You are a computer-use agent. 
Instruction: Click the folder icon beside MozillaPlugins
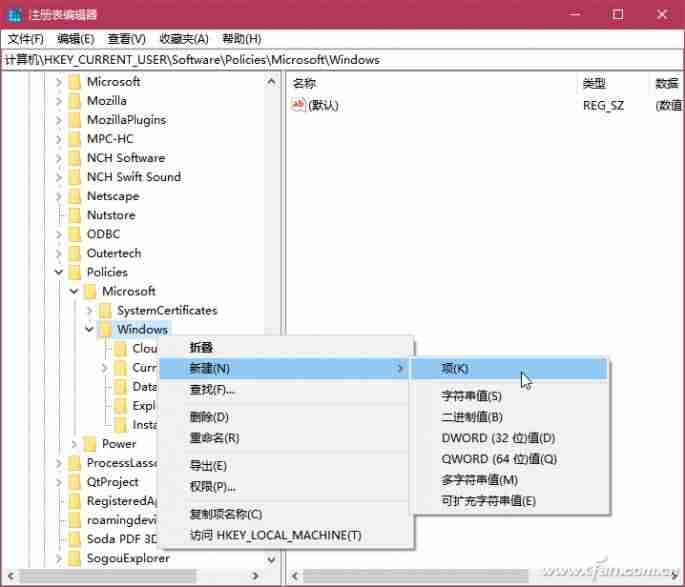point(75,120)
